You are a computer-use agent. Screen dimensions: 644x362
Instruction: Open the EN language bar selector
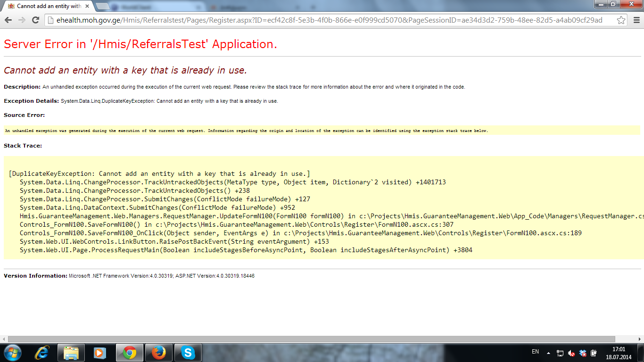535,352
